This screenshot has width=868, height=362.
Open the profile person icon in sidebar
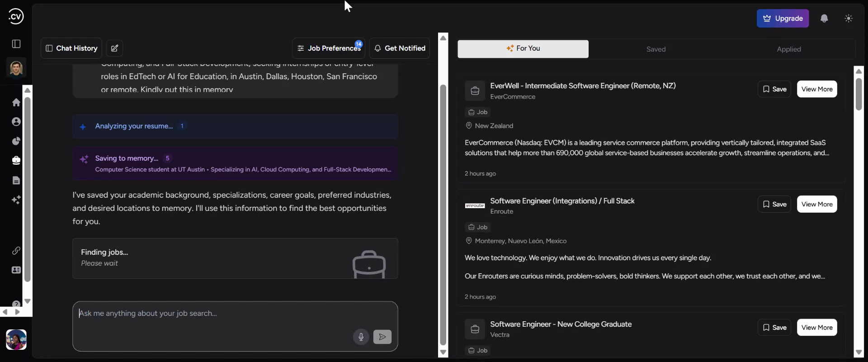click(x=16, y=122)
